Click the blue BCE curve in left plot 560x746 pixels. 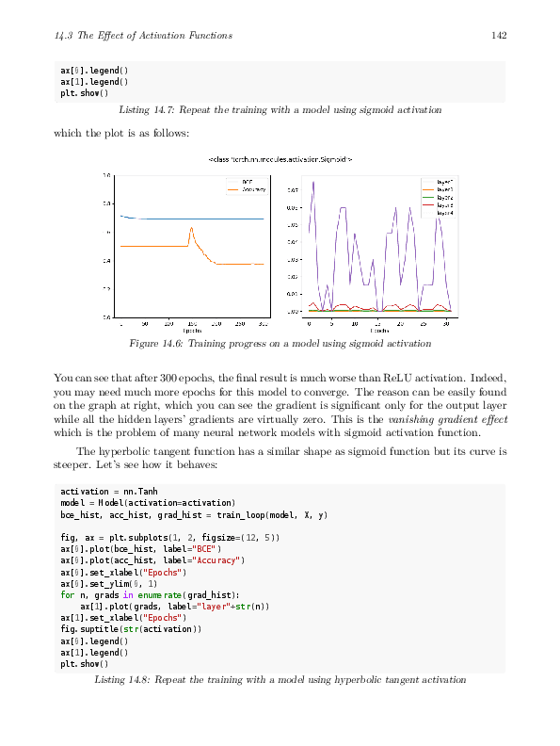coord(192,219)
